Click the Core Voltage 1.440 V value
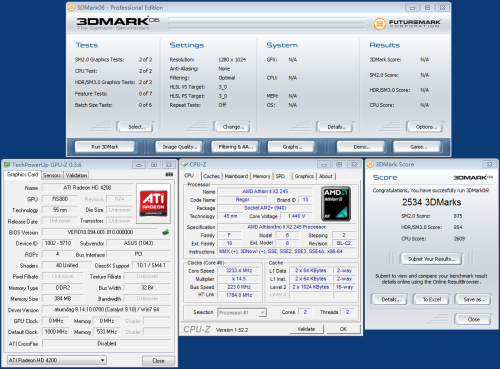Image resolution: width=500 pixels, height=369 pixels. (x=297, y=216)
